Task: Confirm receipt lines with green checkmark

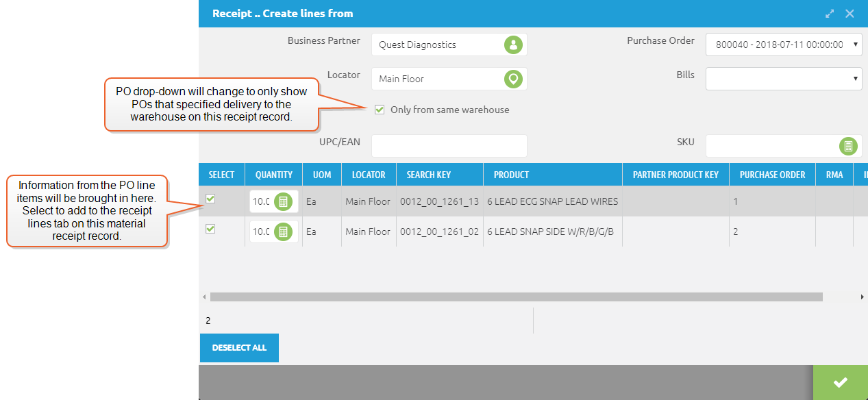Action: point(840,382)
